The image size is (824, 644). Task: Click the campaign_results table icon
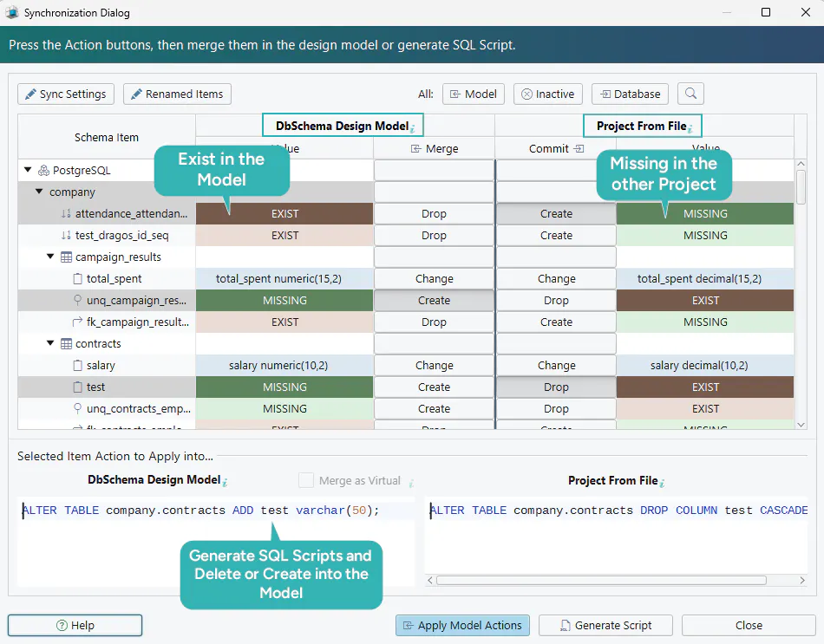click(x=66, y=257)
